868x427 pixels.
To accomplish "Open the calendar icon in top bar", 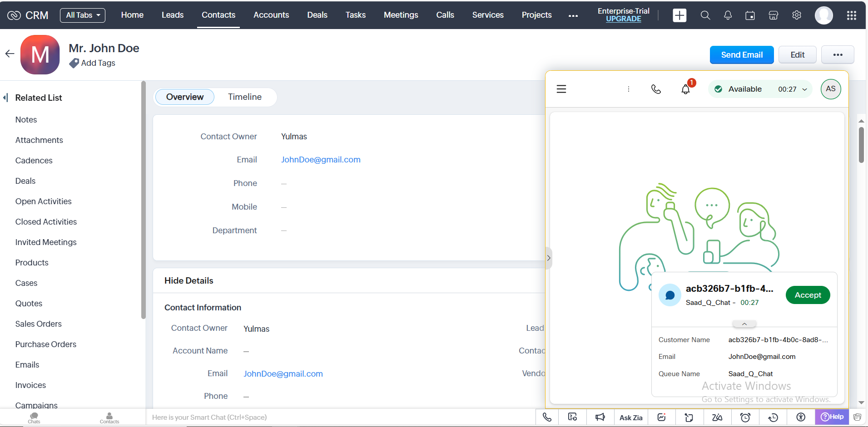I will click(x=750, y=15).
